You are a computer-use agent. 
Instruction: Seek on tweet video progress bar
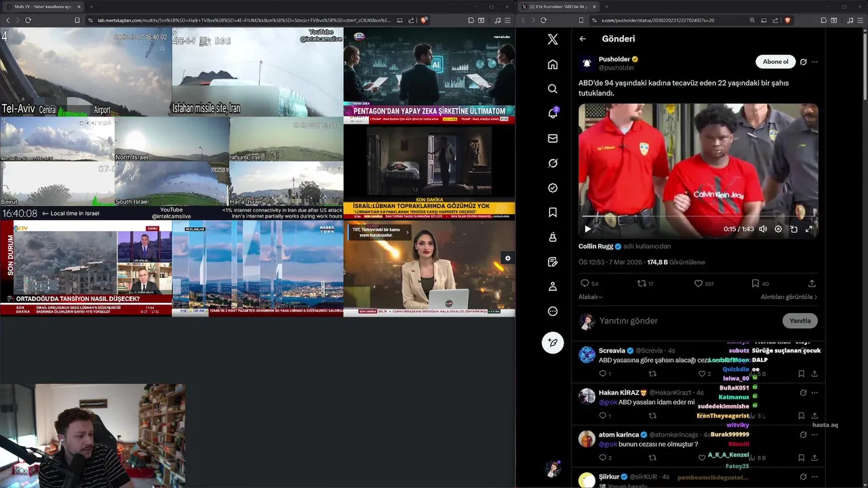click(x=698, y=217)
